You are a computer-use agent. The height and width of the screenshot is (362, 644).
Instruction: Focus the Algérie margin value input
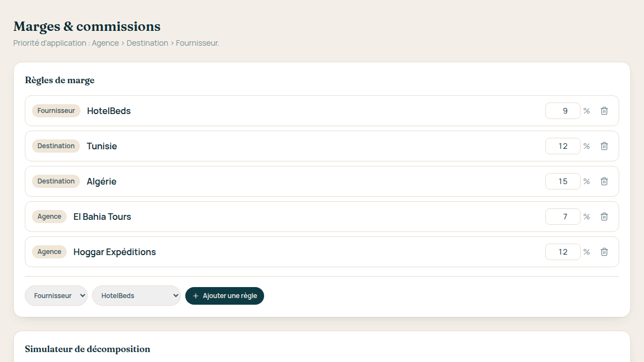(x=563, y=181)
